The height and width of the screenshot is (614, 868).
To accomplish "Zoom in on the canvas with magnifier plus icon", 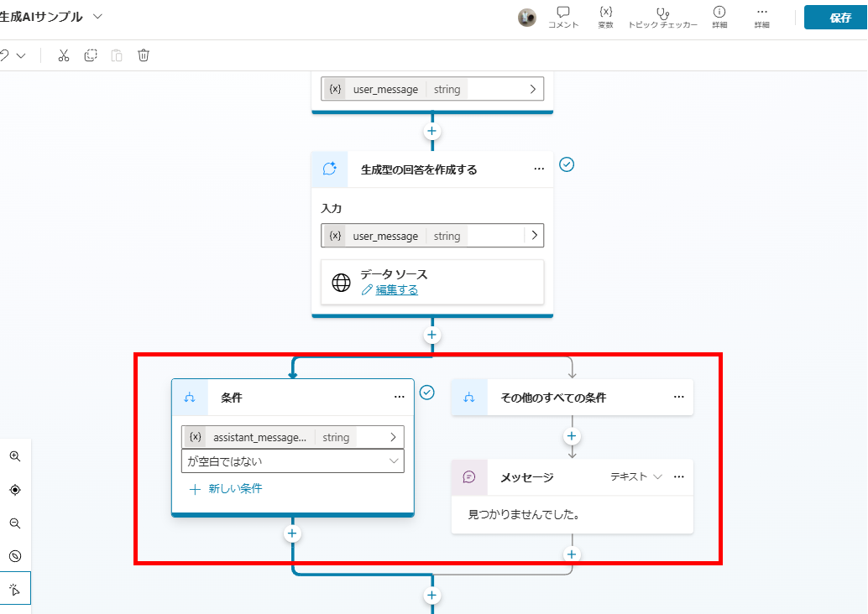I will tap(15, 456).
